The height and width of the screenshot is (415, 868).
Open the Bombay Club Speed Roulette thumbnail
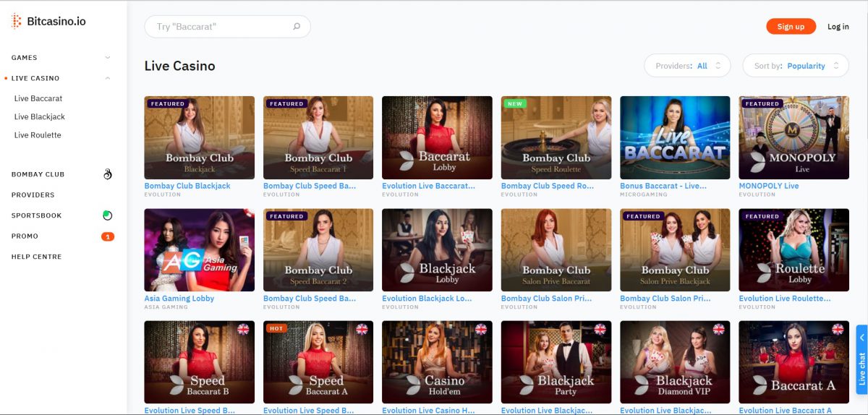click(x=556, y=137)
